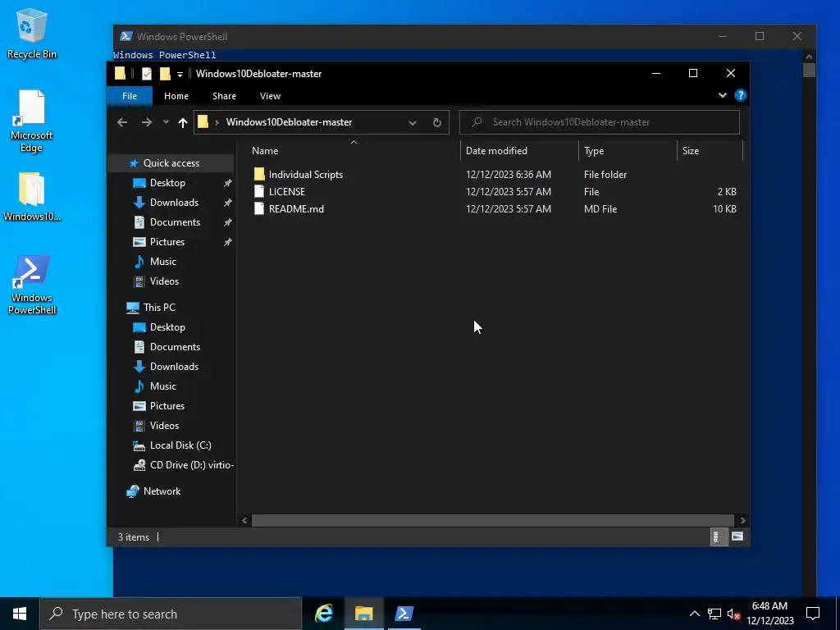The image size is (840, 630).
Task: Select Network in navigation pane
Action: (162, 491)
